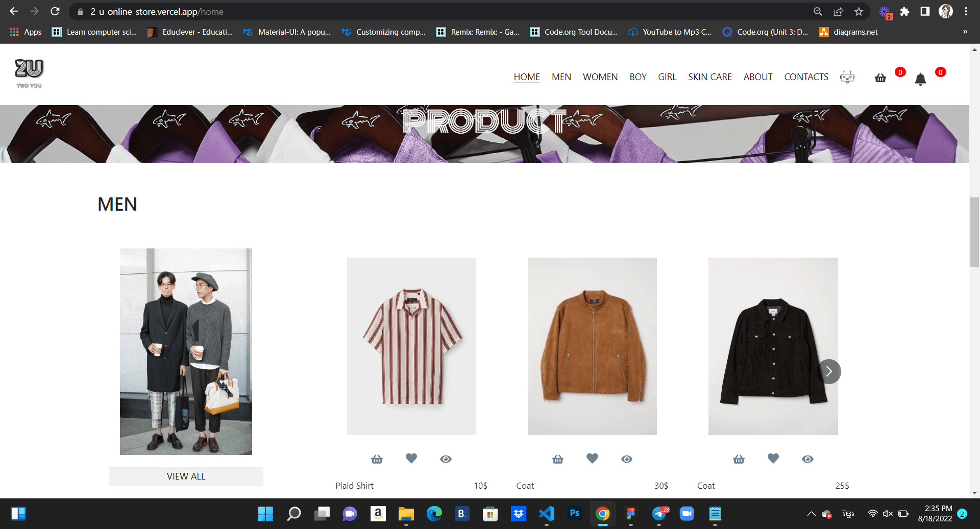This screenshot has width=980, height=529.
Task: Favorite the 25$ Coat with heart icon
Action: click(773, 459)
